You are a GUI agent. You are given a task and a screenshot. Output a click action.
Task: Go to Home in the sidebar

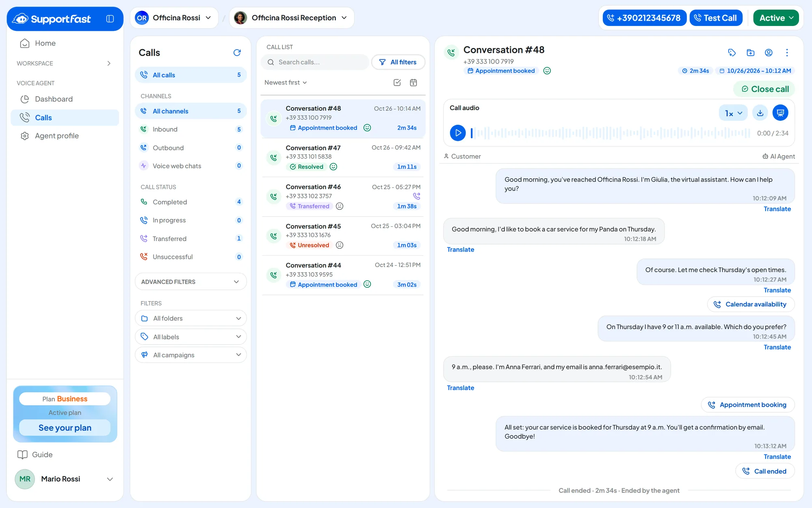click(x=65, y=43)
